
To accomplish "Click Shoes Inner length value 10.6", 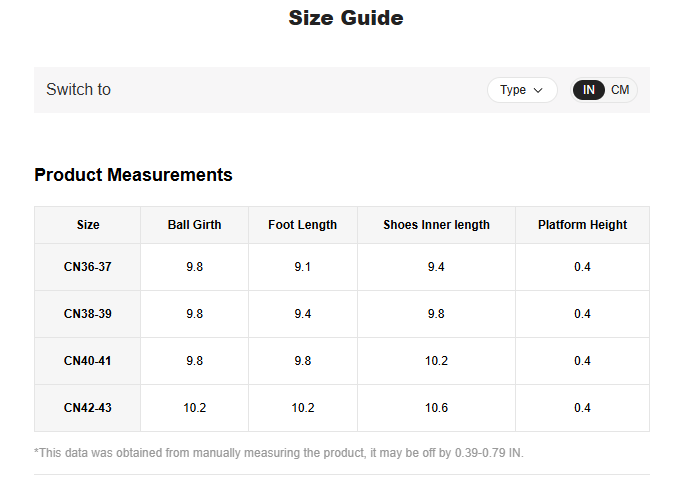I will point(436,408).
